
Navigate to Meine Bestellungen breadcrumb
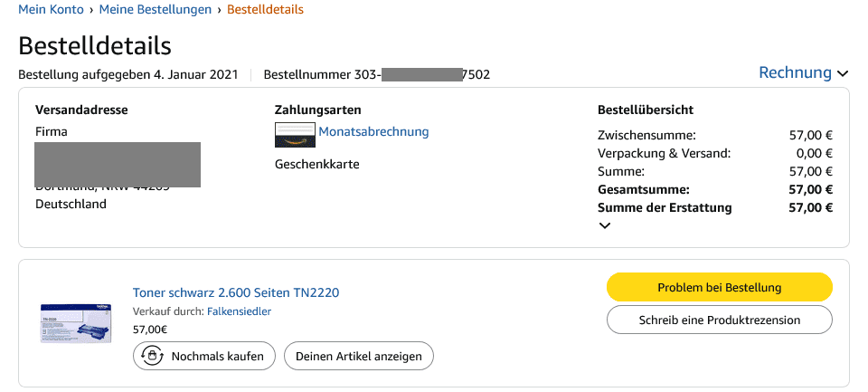coord(155,10)
